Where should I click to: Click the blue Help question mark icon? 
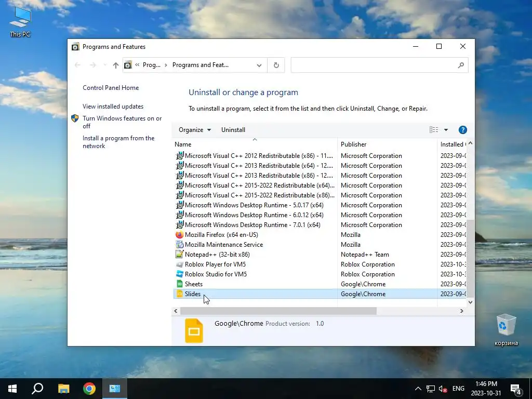coord(462,130)
